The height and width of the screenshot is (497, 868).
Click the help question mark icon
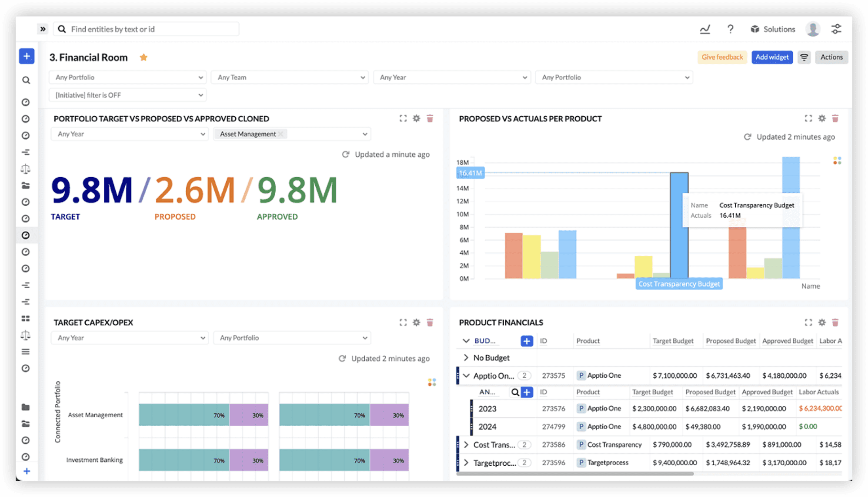[731, 29]
